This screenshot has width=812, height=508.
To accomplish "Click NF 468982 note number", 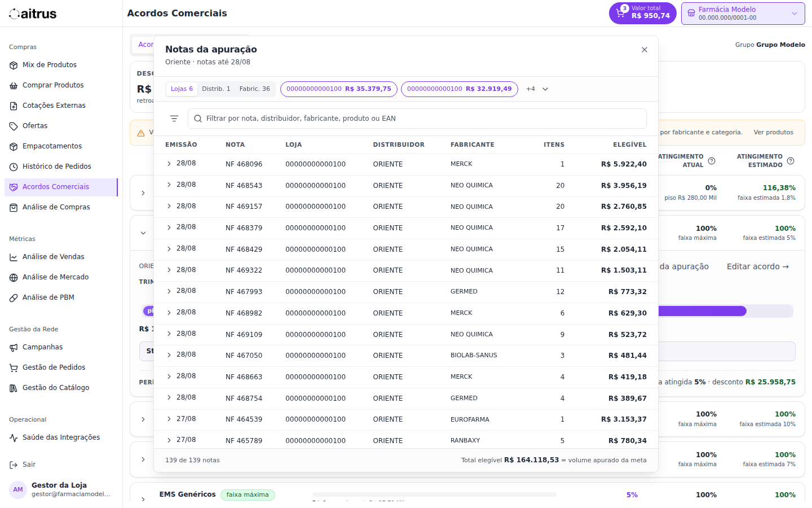I will (244, 313).
